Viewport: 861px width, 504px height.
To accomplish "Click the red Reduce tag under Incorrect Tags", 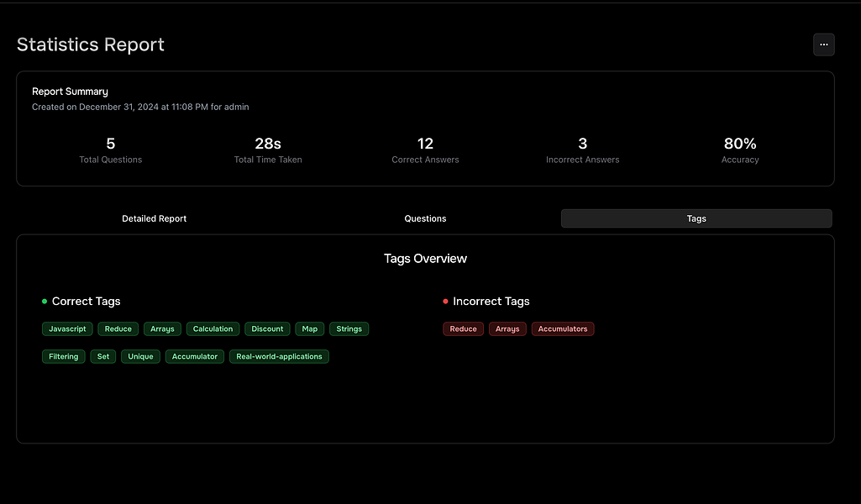I will pyautogui.click(x=464, y=329).
